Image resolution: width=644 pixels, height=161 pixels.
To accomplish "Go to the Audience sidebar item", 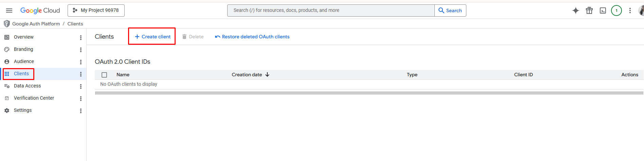I will 24,62.
